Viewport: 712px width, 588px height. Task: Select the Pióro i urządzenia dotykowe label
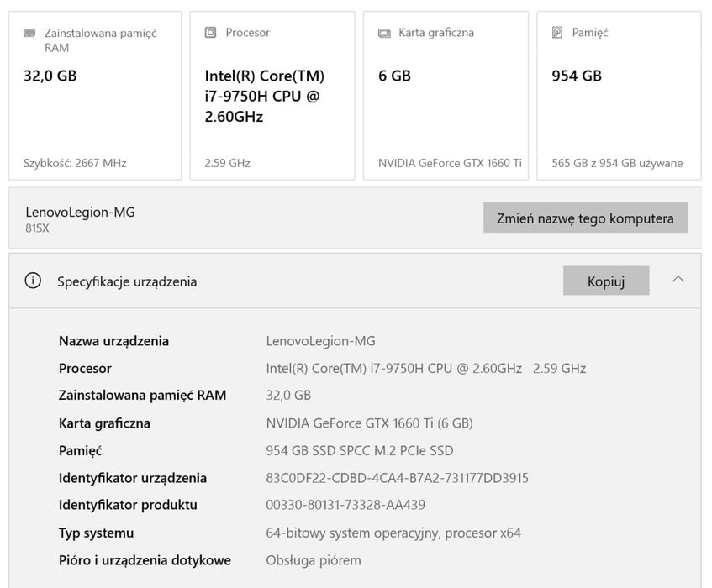(x=145, y=560)
